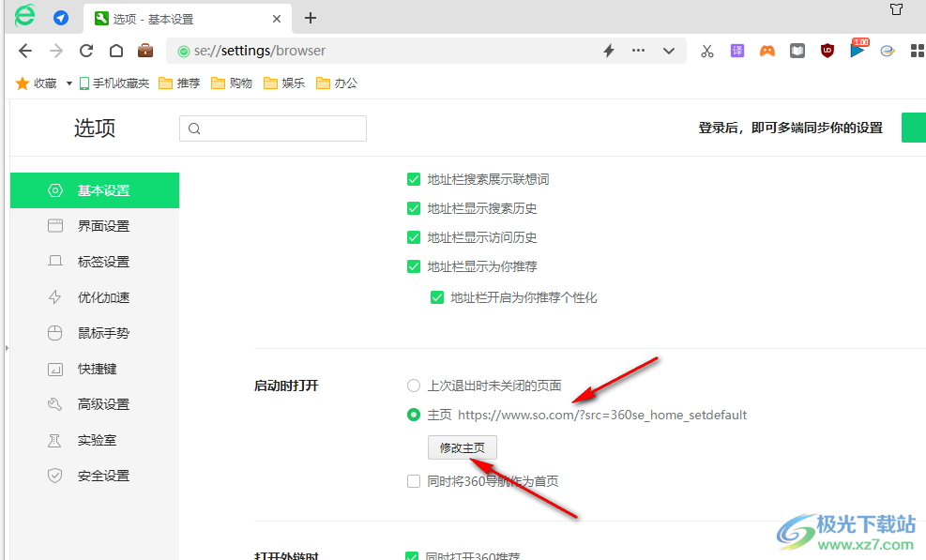The width and height of the screenshot is (926, 560).
Task: Open the 娱乐 bookmark folder
Action: (x=284, y=83)
